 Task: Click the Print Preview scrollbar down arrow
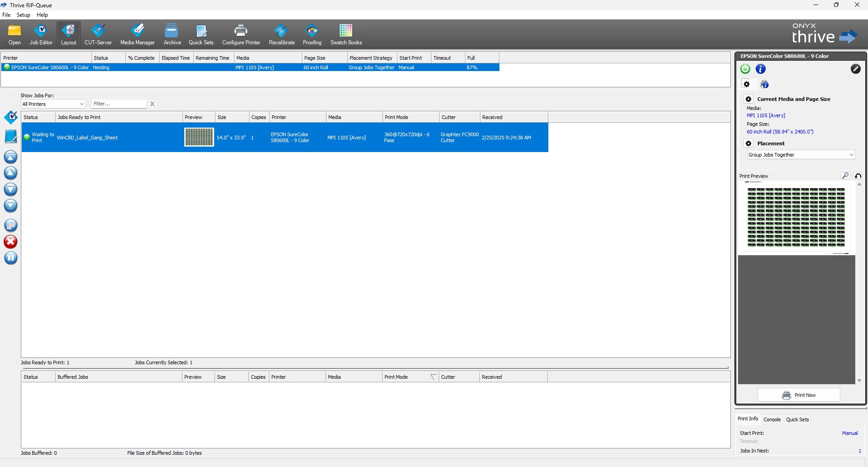point(859,381)
